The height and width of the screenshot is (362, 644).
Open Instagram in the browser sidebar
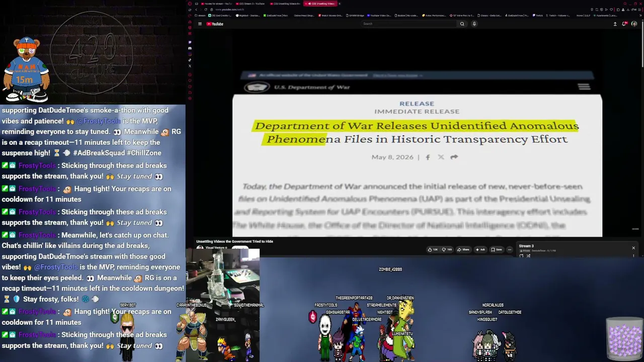click(190, 54)
